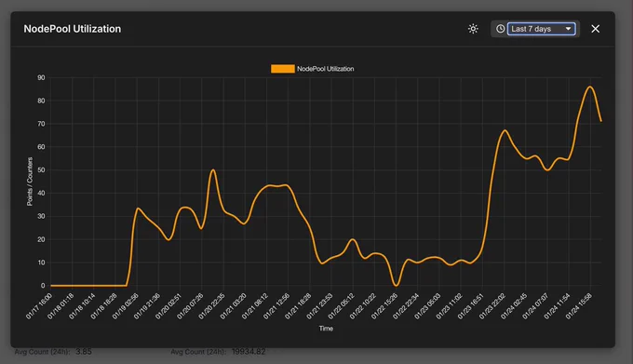633x364 pixels.
Task: Click the 'NodePool Utilization' dialog title
Action: pyautogui.click(x=73, y=29)
